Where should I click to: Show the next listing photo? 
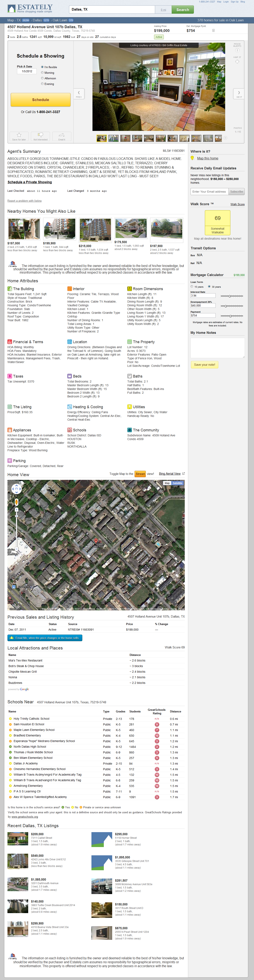coord(239,94)
